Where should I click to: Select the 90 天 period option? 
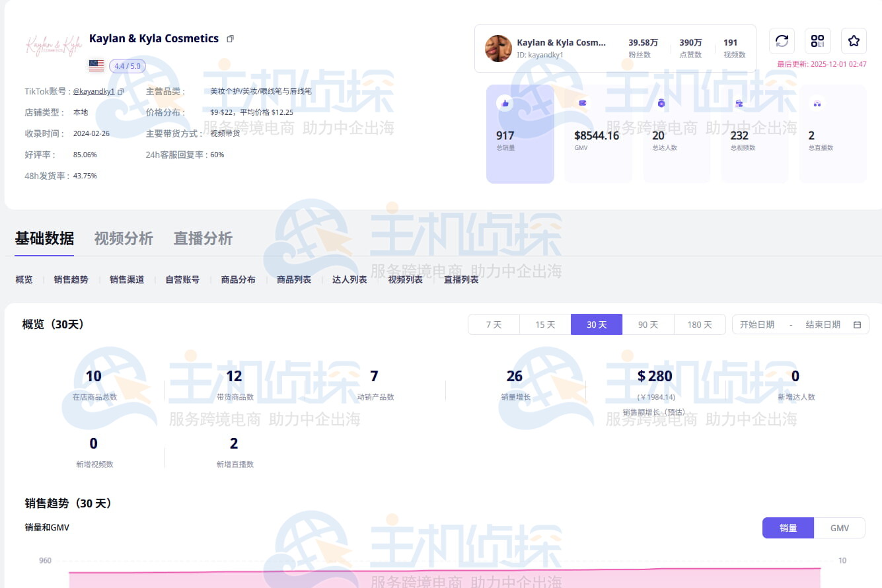[648, 324]
